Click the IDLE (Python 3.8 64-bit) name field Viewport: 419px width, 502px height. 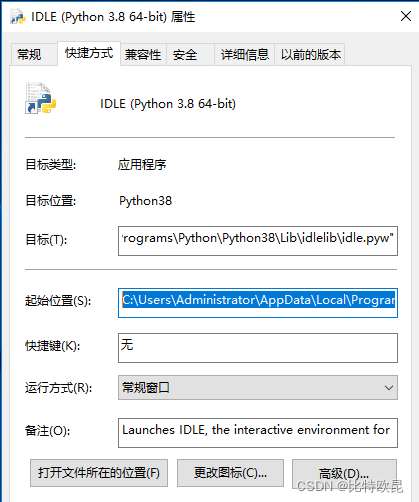pos(168,104)
